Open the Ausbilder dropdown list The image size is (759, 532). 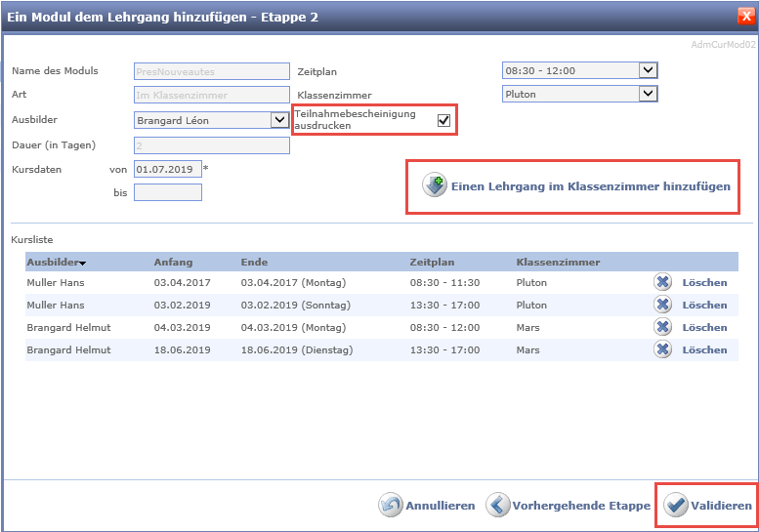pos(278,120)
